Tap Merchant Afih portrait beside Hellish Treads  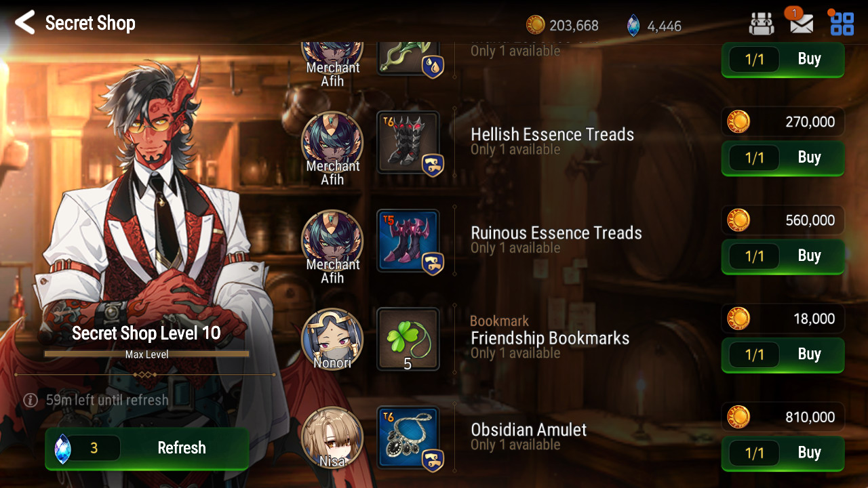coord(332,143)
